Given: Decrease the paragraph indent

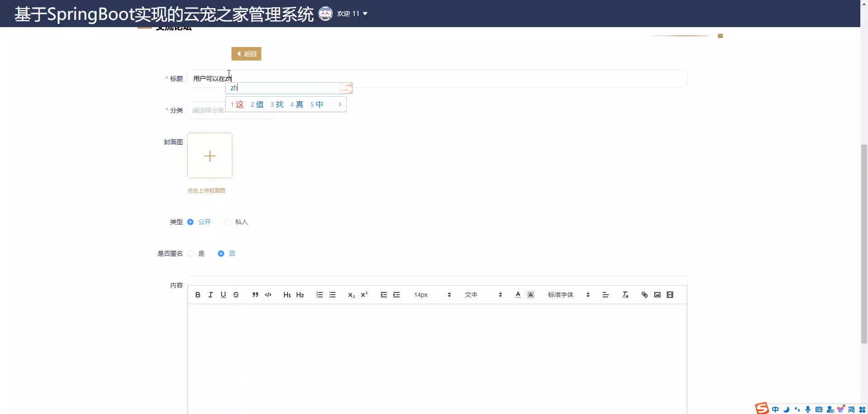Looking at the screenshot, I should click(384, 295).
